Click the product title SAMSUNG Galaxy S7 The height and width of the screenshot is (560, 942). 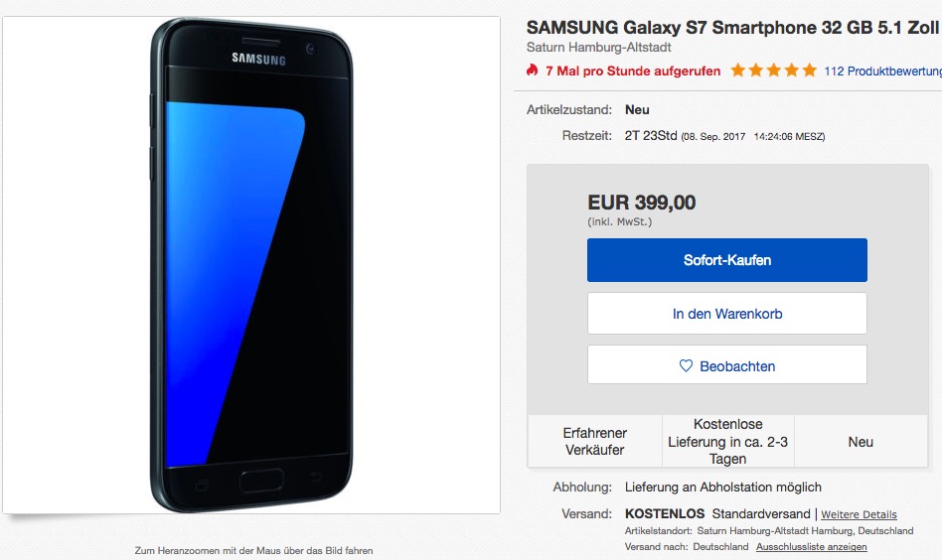click(x=733, y=27)
